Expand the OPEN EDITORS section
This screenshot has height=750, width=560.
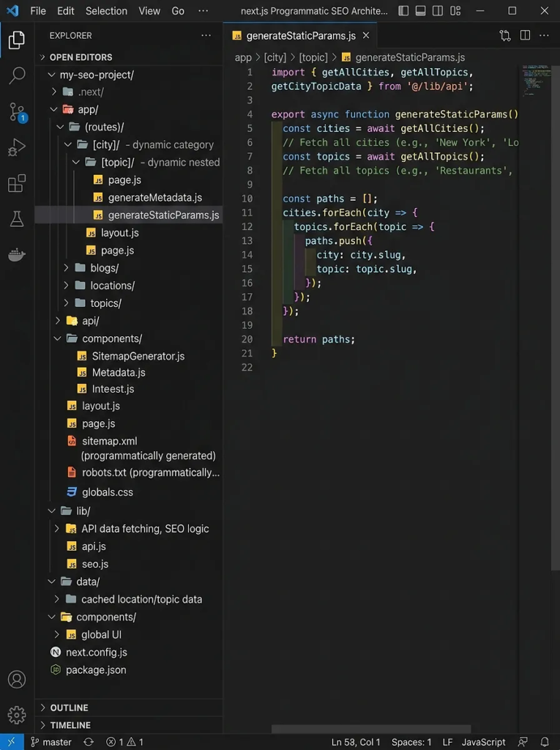129,57
